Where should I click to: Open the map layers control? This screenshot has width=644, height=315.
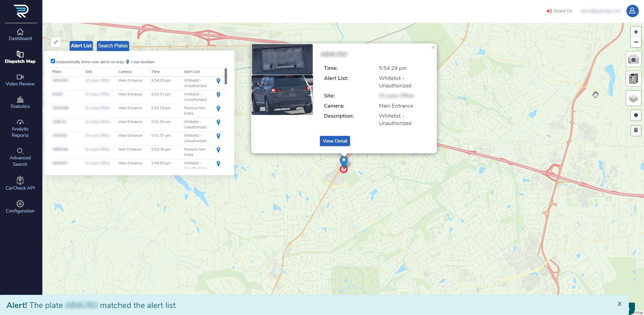coord(633,99)
